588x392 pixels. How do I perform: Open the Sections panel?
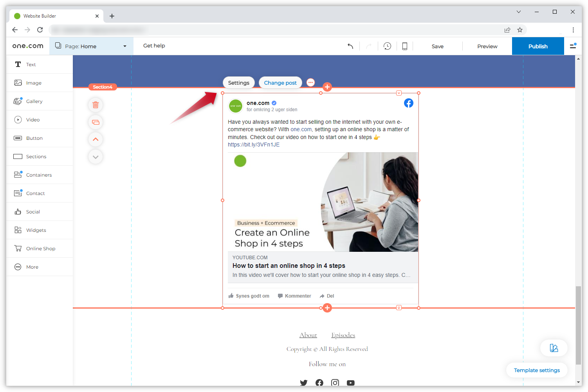click(x=36, y=156)
